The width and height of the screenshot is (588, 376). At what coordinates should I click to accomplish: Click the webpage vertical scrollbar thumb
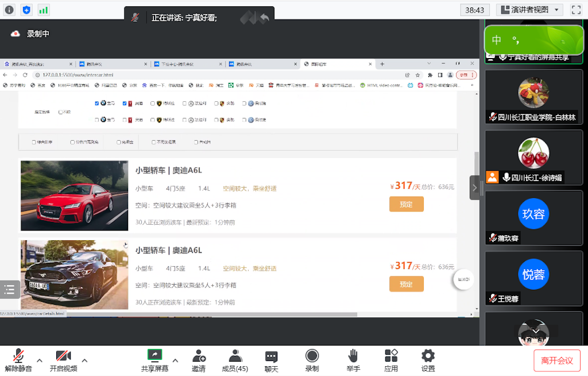click(477, 163)
